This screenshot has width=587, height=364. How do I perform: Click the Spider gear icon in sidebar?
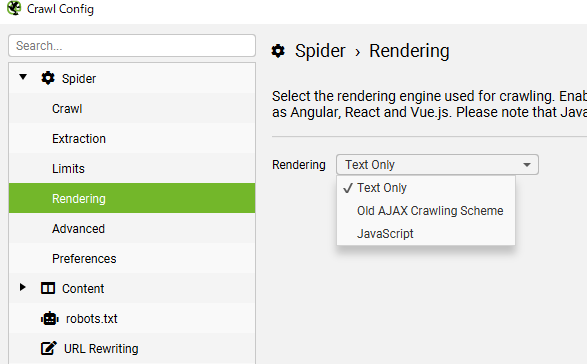click(x=48, y=78)
